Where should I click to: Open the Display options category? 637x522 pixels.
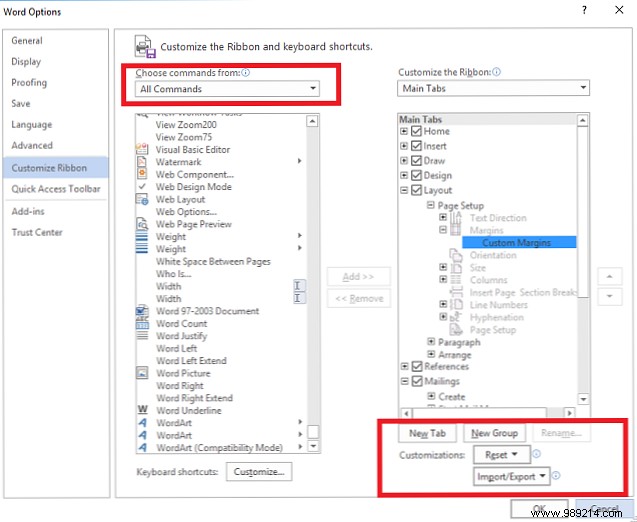[x=56, y=61]
